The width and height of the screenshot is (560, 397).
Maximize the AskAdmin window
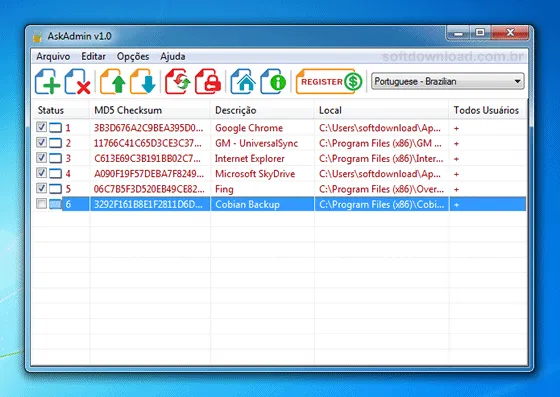pyautogui.click(x=480, y=33)
